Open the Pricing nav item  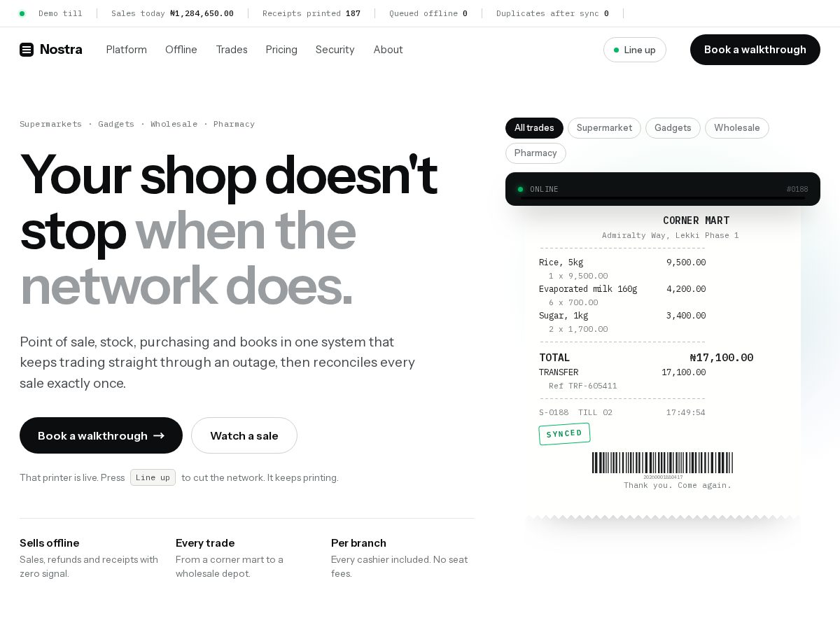click(x=281, y=50)
